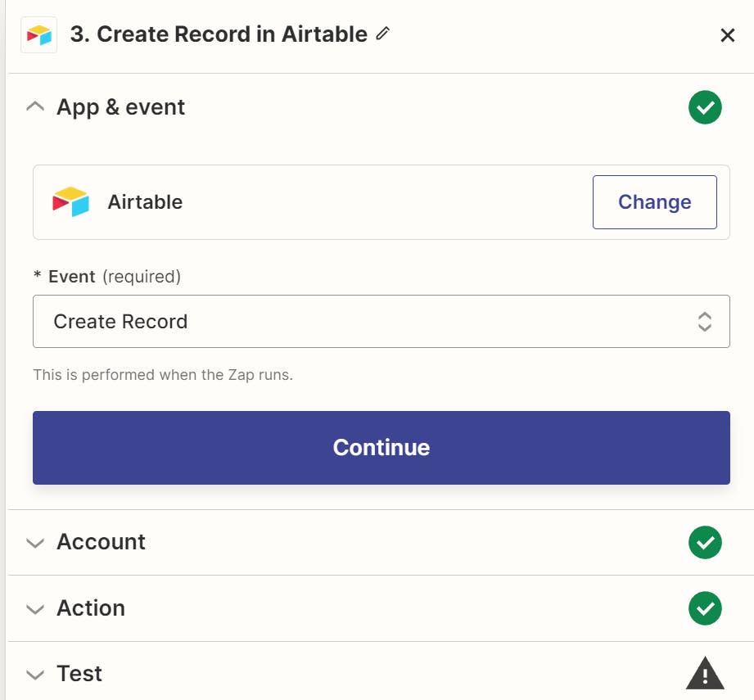Expand the Action section chevron
This screenshot has width=754, height=700.
35,609
